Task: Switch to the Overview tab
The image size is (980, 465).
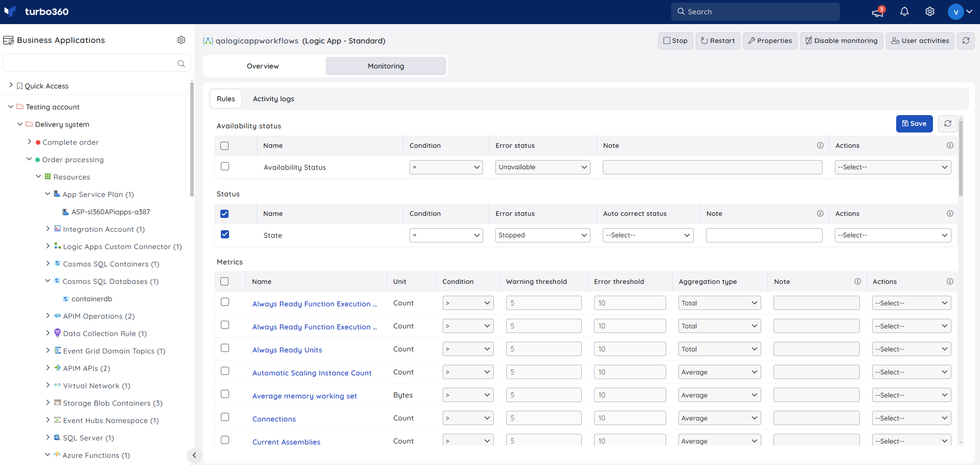Action: coord(263,66)
